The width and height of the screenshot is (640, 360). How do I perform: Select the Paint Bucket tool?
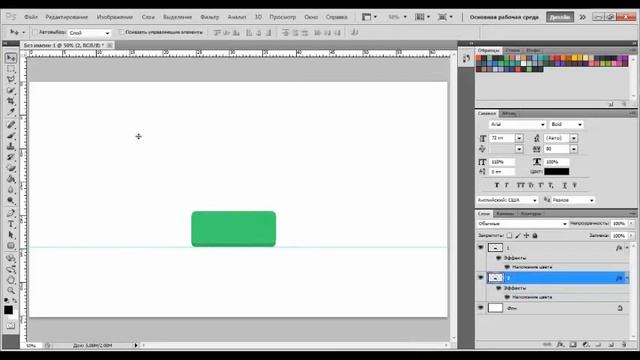click(x=11, y=179)
